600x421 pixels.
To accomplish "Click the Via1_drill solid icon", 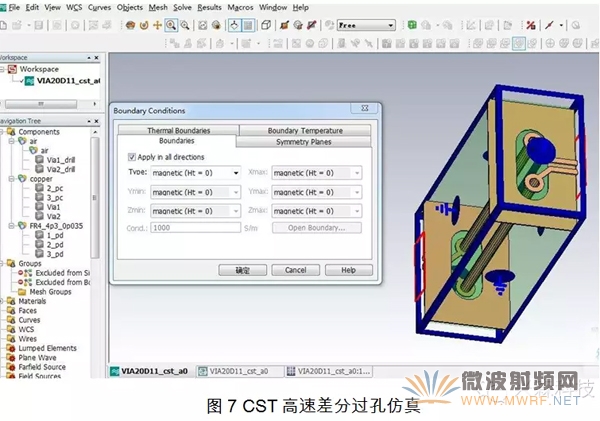I will point(39,160).
